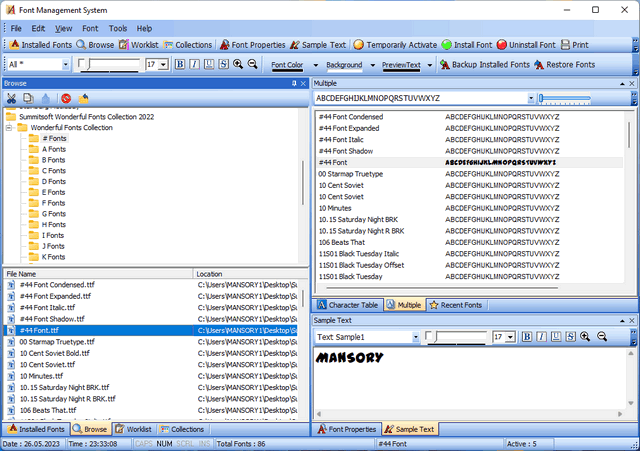Toggle Strikethrough in Sample Text panel toolbar
Image resolution: width=640 pixels, height=451 pixels.
(x=571, y=337)
